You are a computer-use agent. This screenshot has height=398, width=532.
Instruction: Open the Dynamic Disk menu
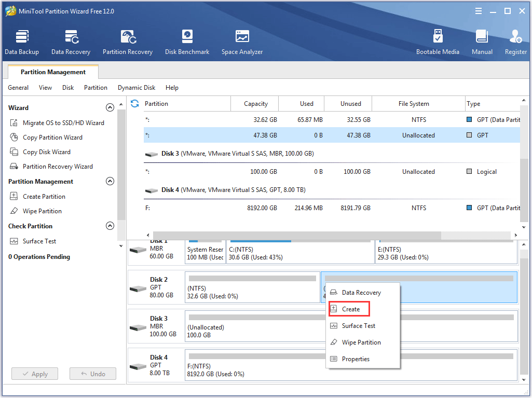click(137, 88)
